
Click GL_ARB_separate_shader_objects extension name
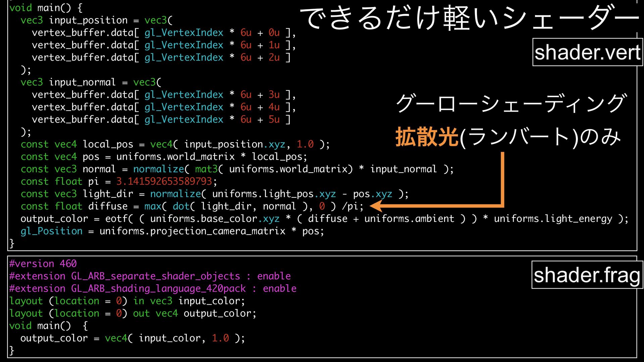155,276
